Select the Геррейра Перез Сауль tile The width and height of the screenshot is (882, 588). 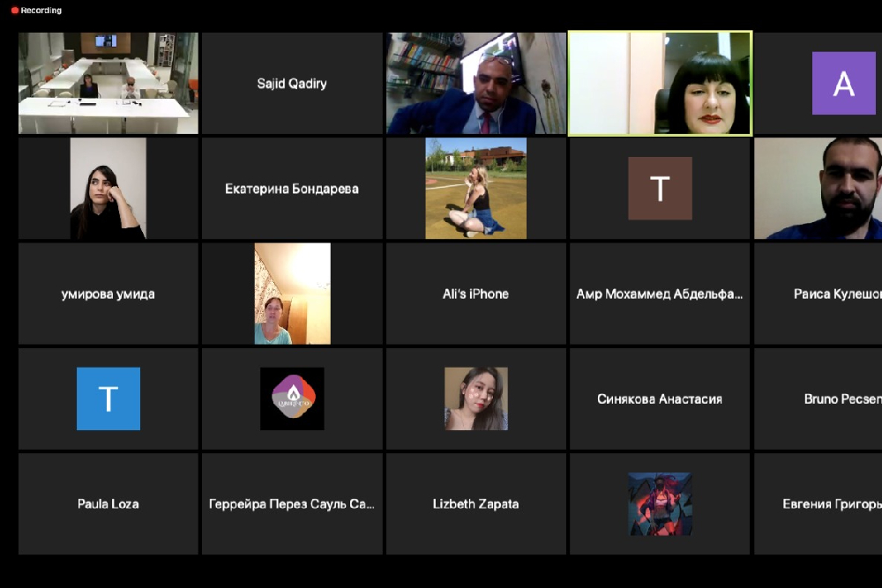[x=292, y=503]
